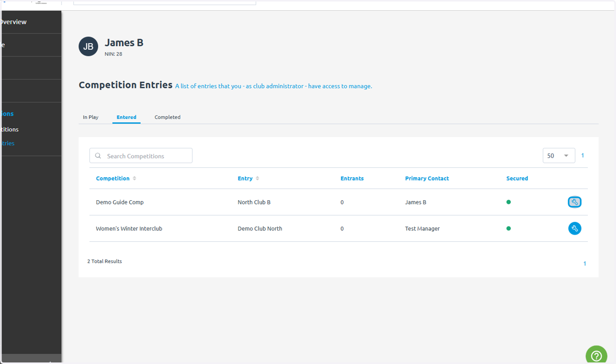This screenshot has width=616, height=364.
Task: Switch to the In Play tab
Action: pos(91,117)
